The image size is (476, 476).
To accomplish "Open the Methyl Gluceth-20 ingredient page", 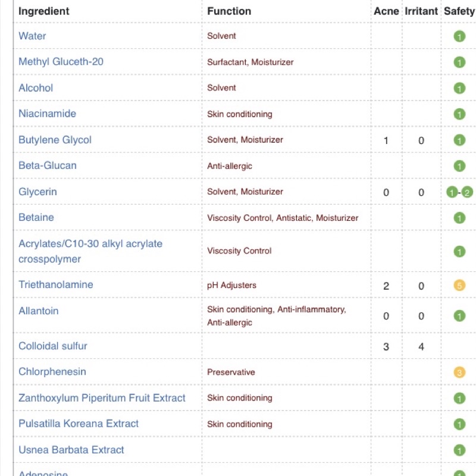I will 61,62.
